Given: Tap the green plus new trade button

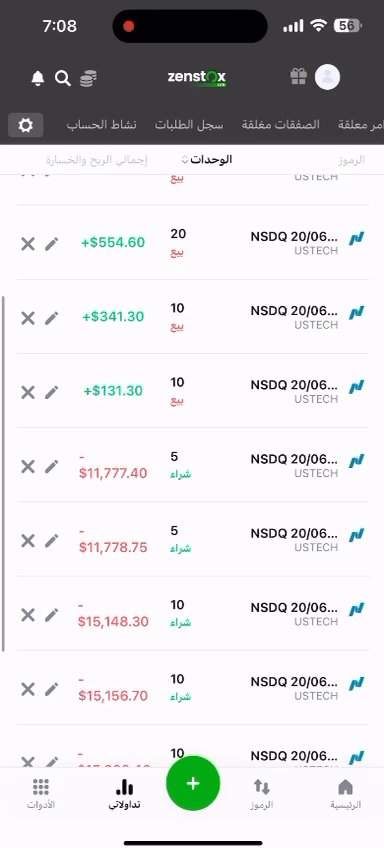Looking at the screenshot, I should [x=193, y=783].
